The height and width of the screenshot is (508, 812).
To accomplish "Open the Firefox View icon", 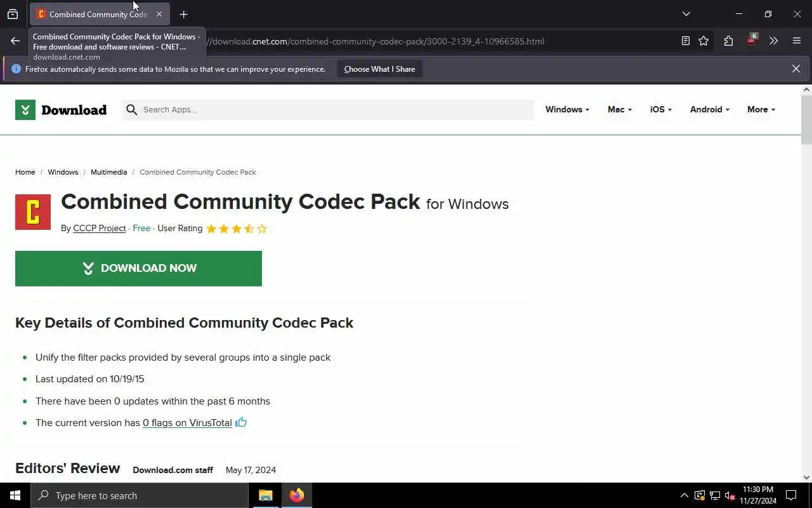I will [13, 14].
